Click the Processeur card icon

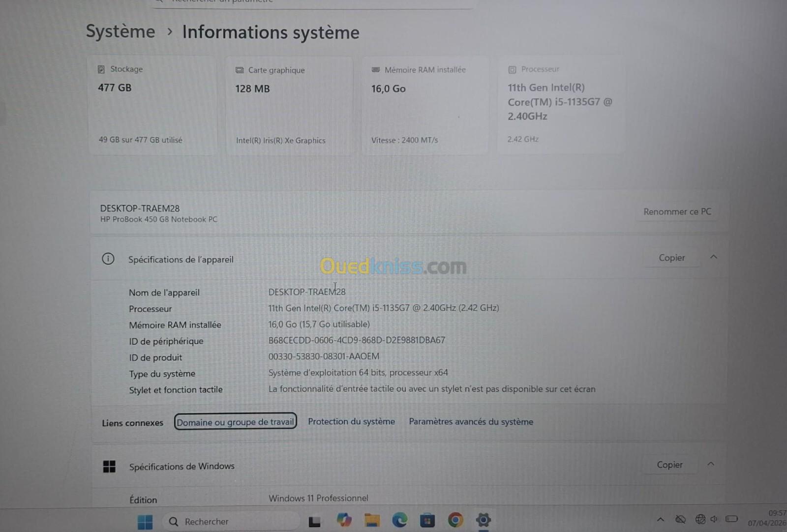pyautogui.click(x=512, y=70)
